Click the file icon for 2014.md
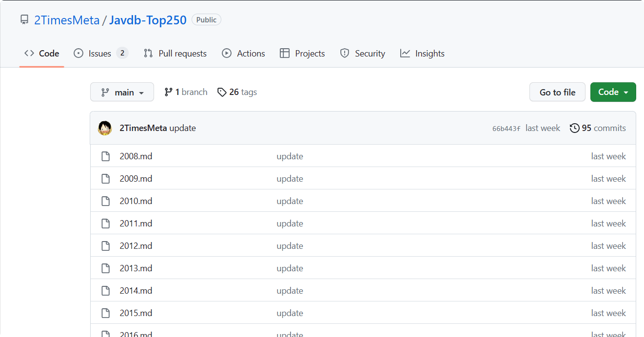The image size is (644, 337). pos(105,291)
